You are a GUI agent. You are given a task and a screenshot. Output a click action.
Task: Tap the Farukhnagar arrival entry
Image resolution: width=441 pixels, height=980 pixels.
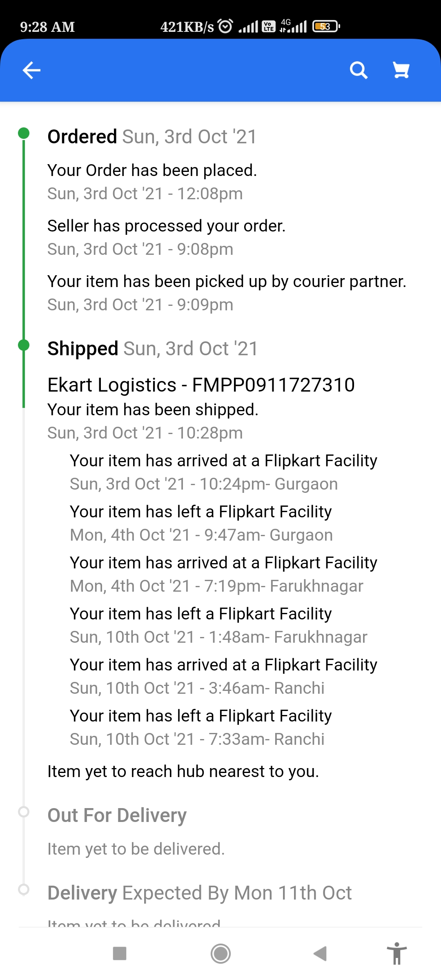click(x=223, y=574)
